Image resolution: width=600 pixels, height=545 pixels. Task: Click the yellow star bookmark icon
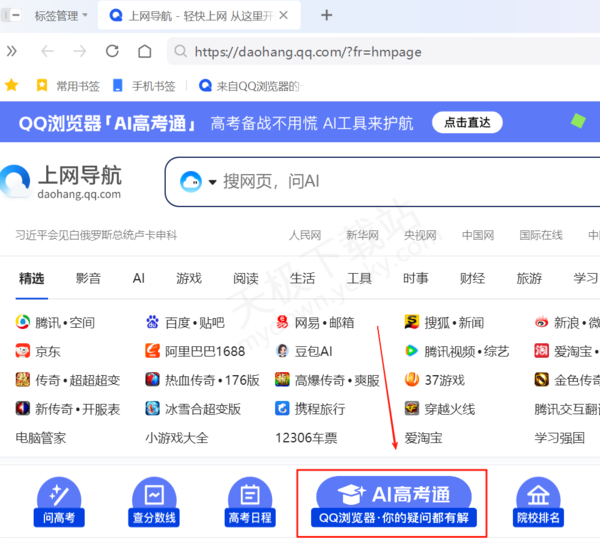pos(11,85)
